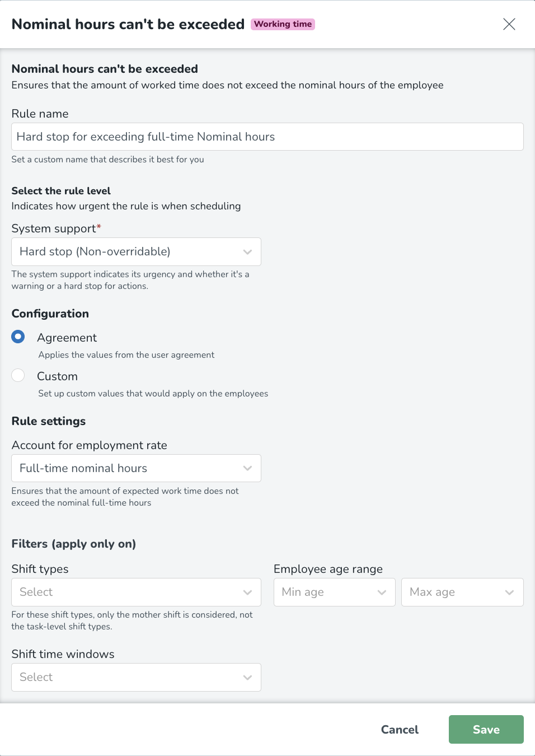Click the Max age chevron arrow
The width and height of the screenshot is (535, 756).
point(509,592)
